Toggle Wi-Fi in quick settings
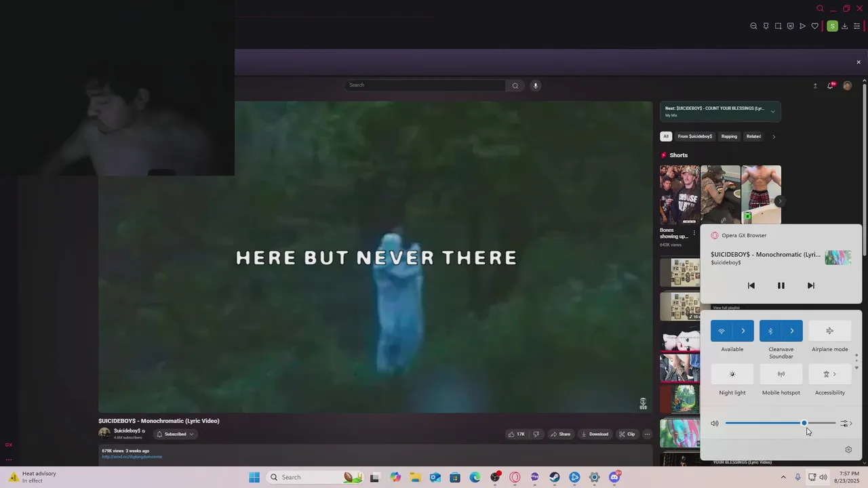 coord(722,331)
